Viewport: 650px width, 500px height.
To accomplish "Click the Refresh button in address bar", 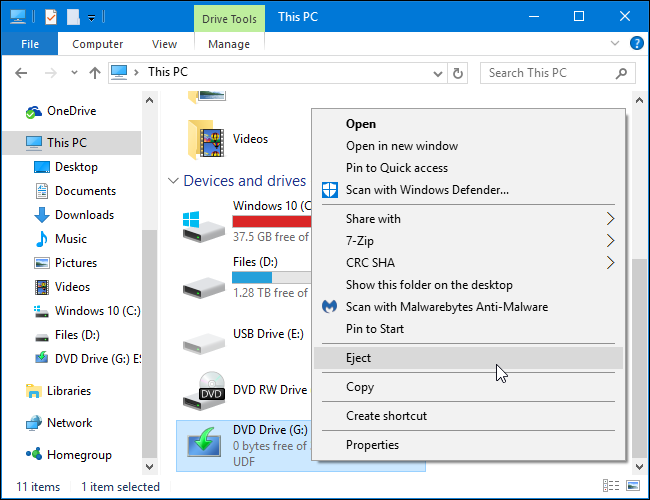I will click(x=458, y=73).
